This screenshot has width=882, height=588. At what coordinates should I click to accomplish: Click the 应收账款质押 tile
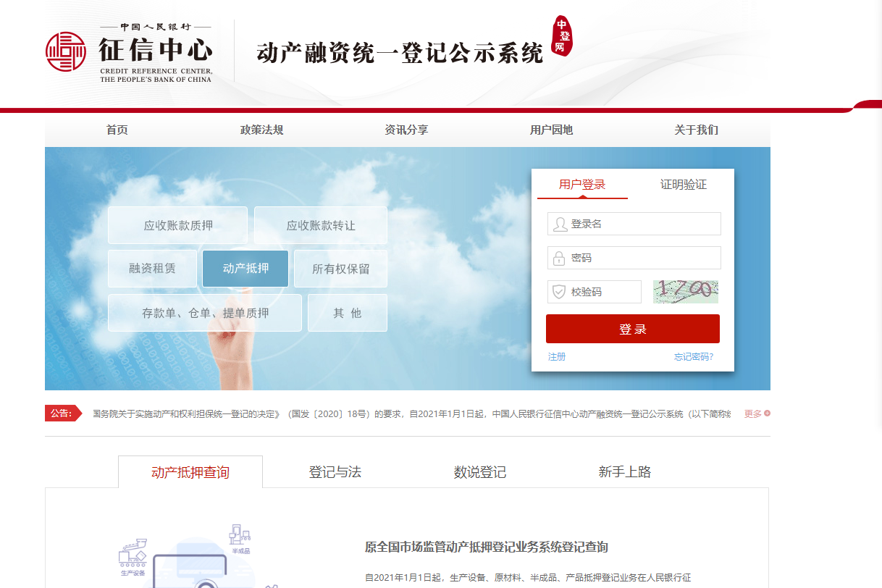coord(178,225)
